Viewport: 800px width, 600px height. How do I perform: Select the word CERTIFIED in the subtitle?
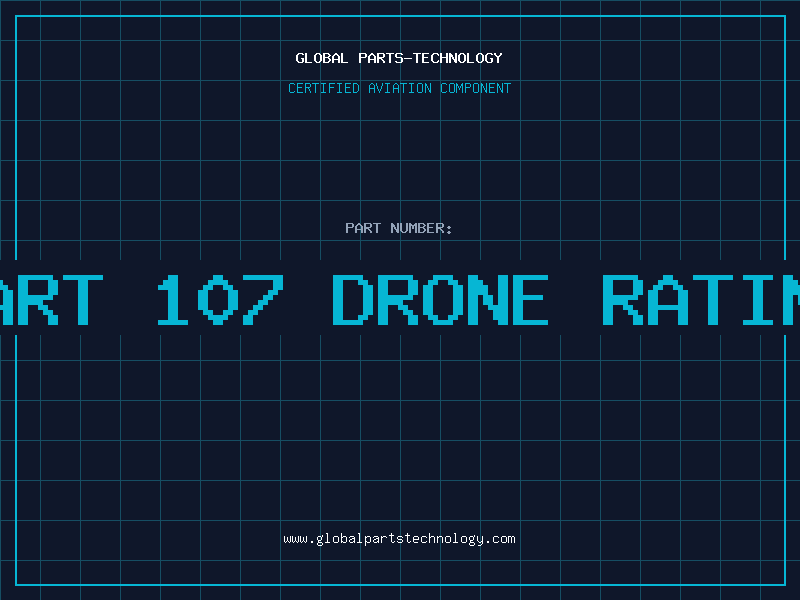pos(322,88)
